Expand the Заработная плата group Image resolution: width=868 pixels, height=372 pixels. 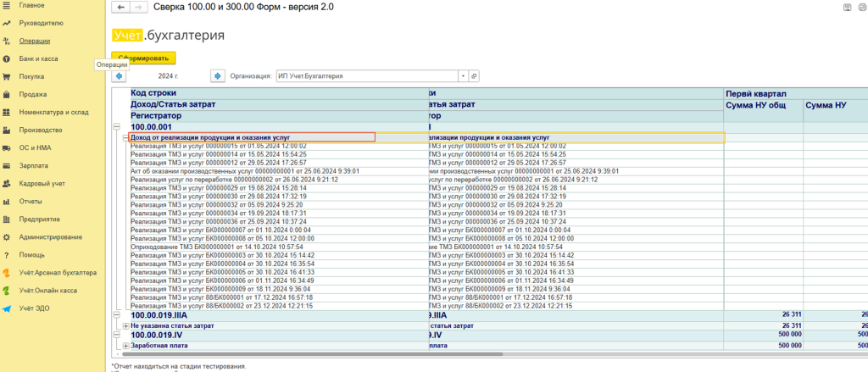coord(126,346)
